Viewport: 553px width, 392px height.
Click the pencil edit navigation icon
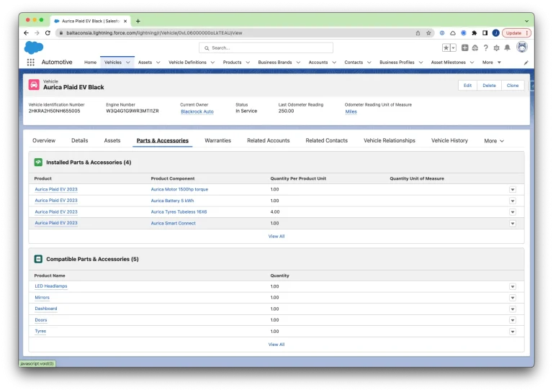(526, 63)
